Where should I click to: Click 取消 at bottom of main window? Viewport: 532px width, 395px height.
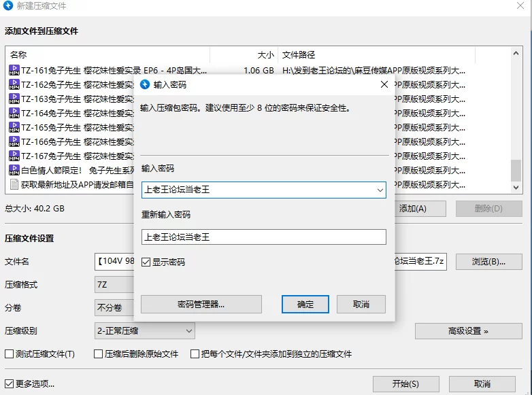point(482,384)
